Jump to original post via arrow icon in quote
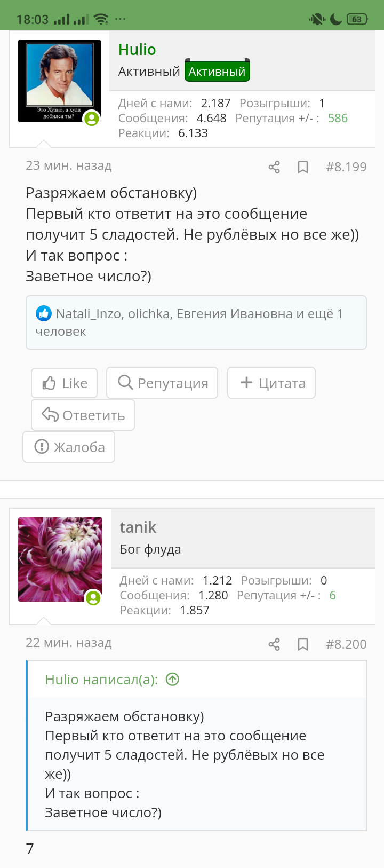This screenshot has height=868, width=384. pos(172,679)
